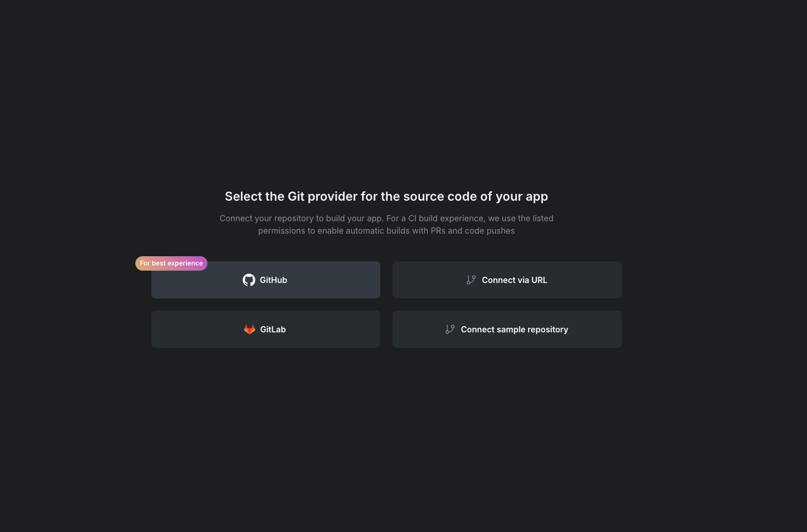Click the 'Connect your repository' description line
807x532 pixels.
(x=386, y=218)
